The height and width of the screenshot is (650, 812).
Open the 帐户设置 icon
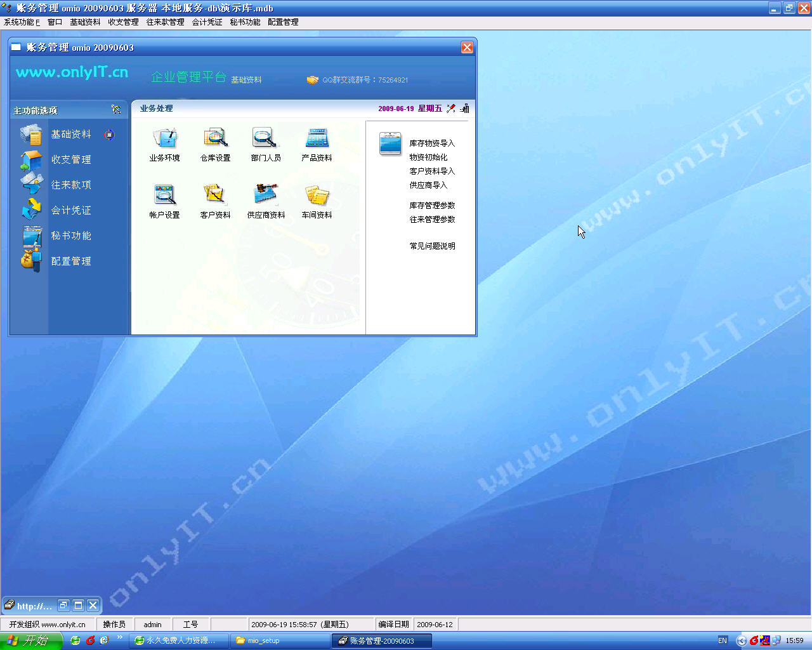(x=164, y=196)
